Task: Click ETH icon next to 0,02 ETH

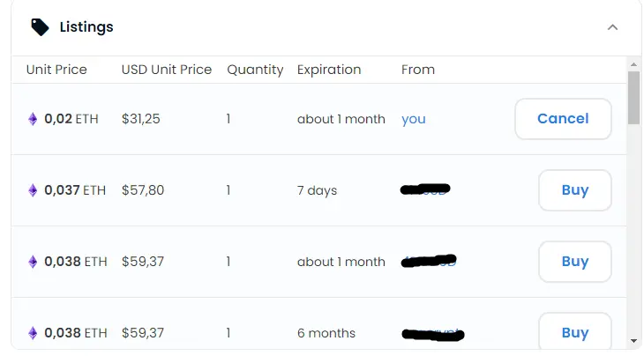Action: [x=33, y=119]
